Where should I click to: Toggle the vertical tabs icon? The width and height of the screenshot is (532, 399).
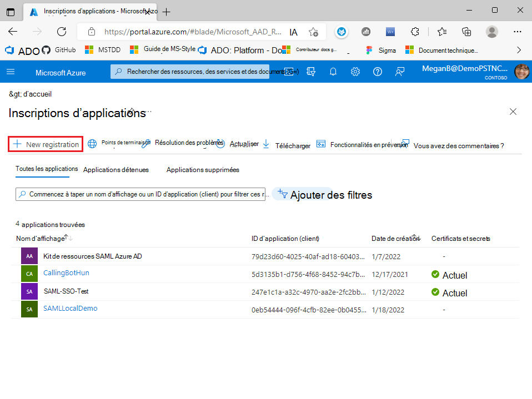(11, 12)
